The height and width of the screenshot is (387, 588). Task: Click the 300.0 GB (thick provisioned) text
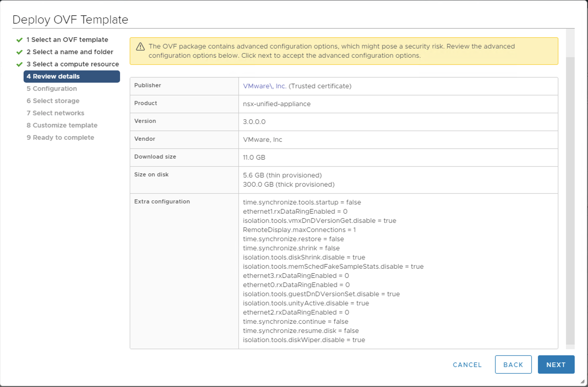(289, 185)
